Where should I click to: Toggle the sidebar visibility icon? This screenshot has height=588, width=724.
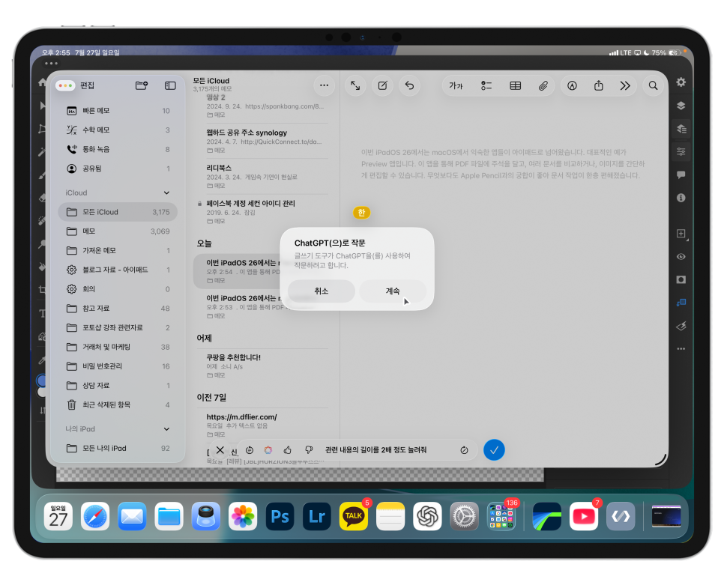tap(170, 85)
